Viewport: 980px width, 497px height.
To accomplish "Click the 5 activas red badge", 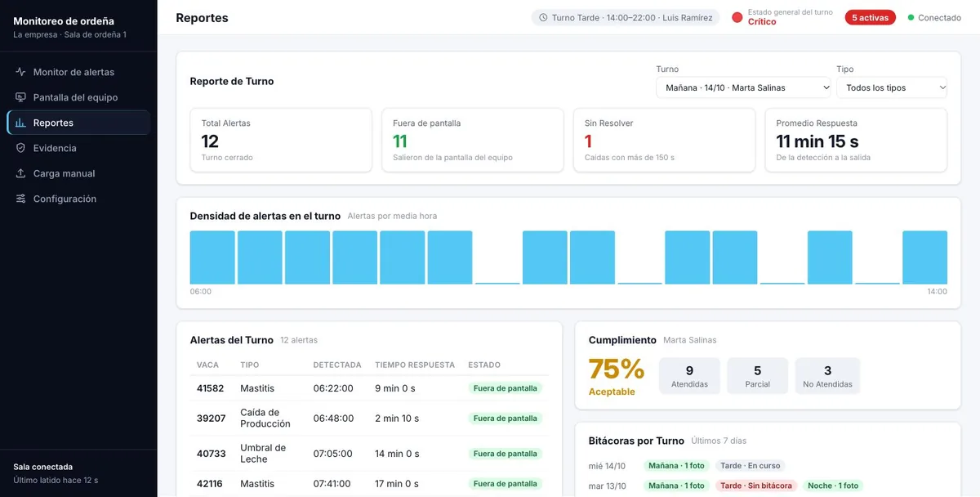I will [x=870, y=17].
